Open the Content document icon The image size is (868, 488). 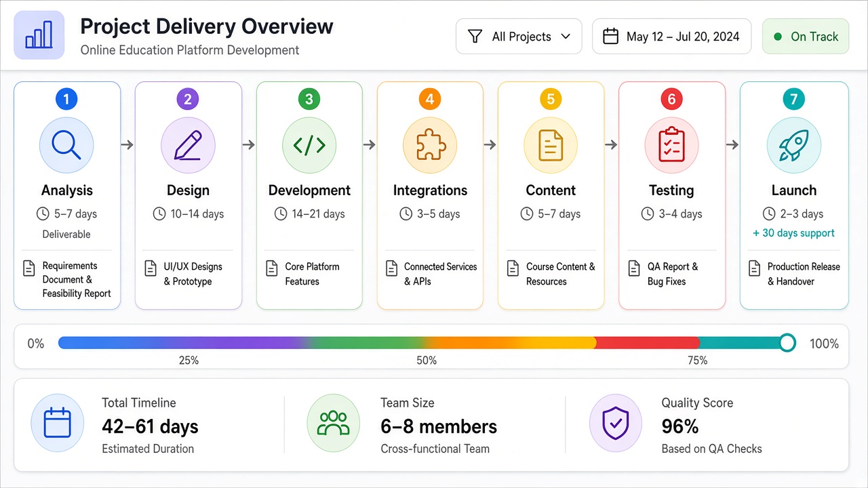click(x=551, y=145)
